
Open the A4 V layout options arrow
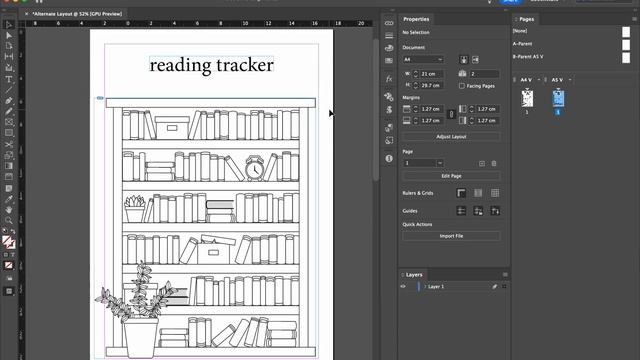point(539,80)
